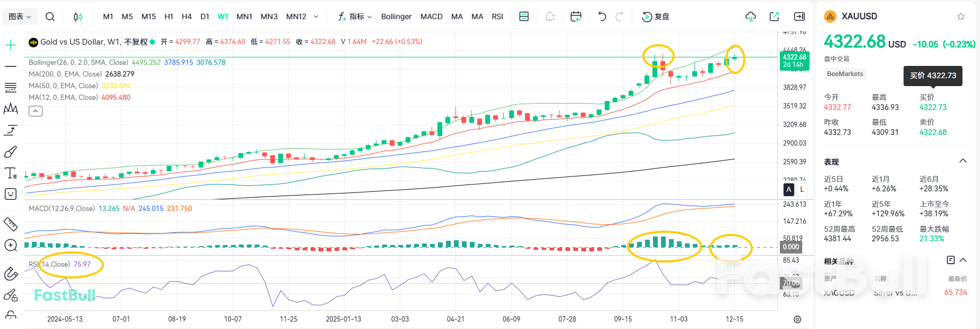Click the zoom-in magnifier tool
This screenshot has width=980, height=329.
11,245
